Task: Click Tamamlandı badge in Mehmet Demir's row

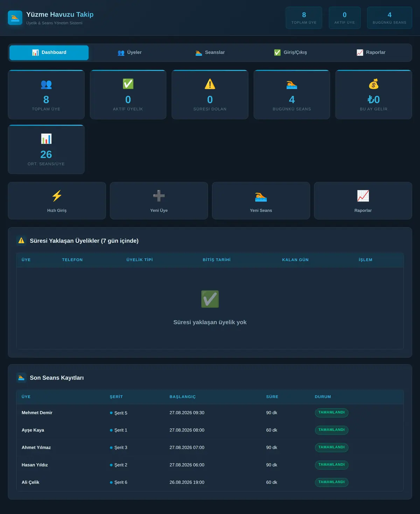Action: coord(331,412)
